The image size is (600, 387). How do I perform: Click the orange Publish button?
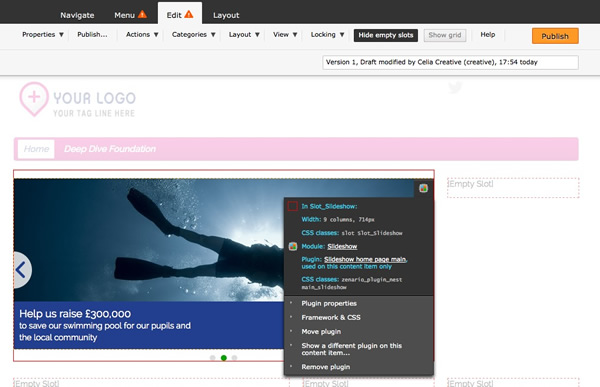point(555,36)
